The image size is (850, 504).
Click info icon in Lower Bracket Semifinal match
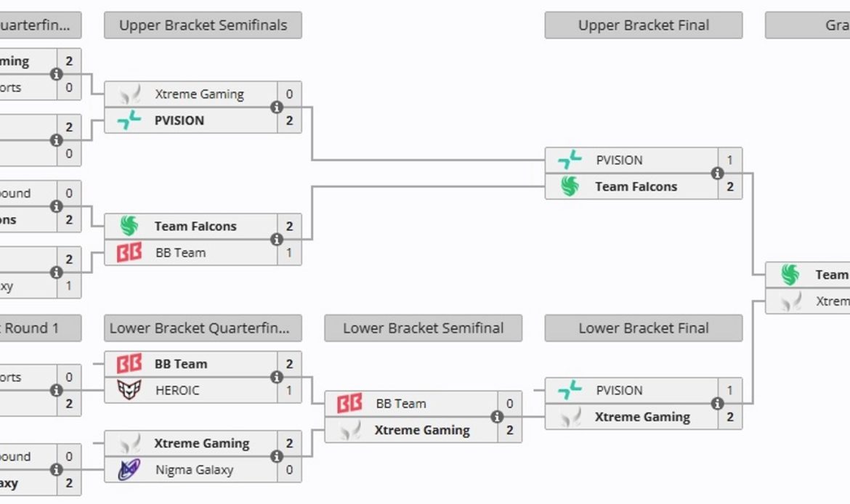click(x=497, y=417)
